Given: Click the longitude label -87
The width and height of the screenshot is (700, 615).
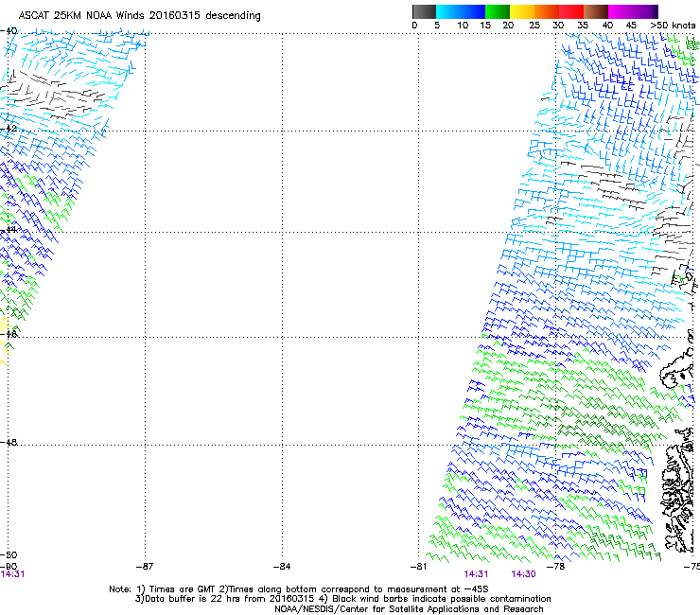Looking at the screenshot, I should coord(145,567).
